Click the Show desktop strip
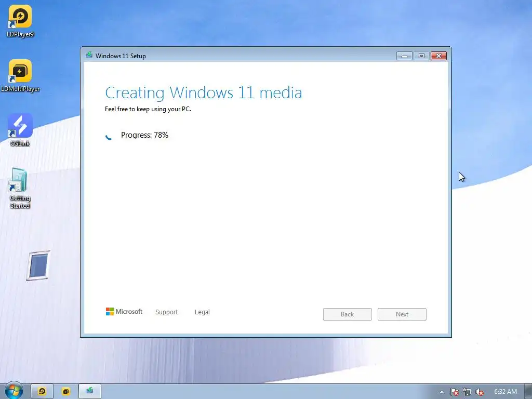 (x=528, y=392)
